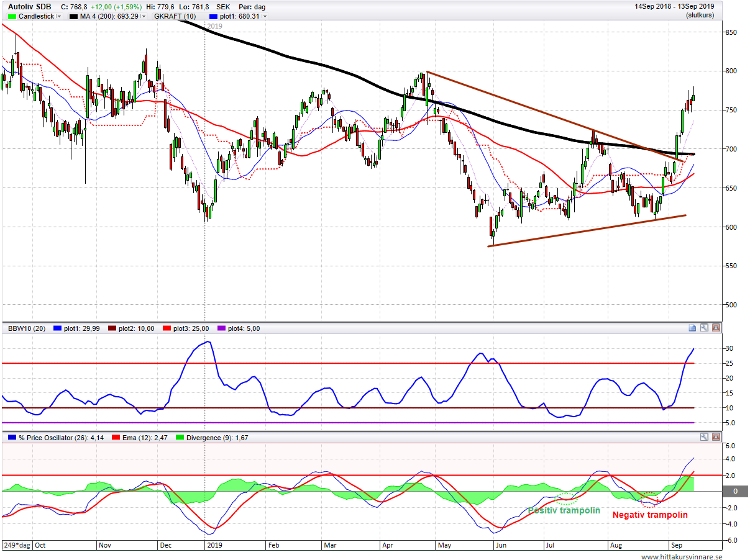Expand the MA 4 (200) dropdown arrow

pyautogui.click(x=144, y=17)
